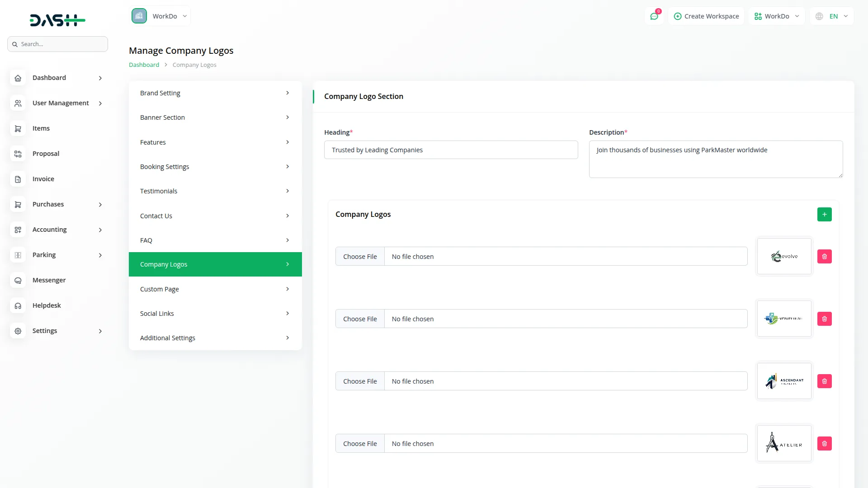
Task: Click the Messenger icon in sidebar
Action: (x=18, y=281)
